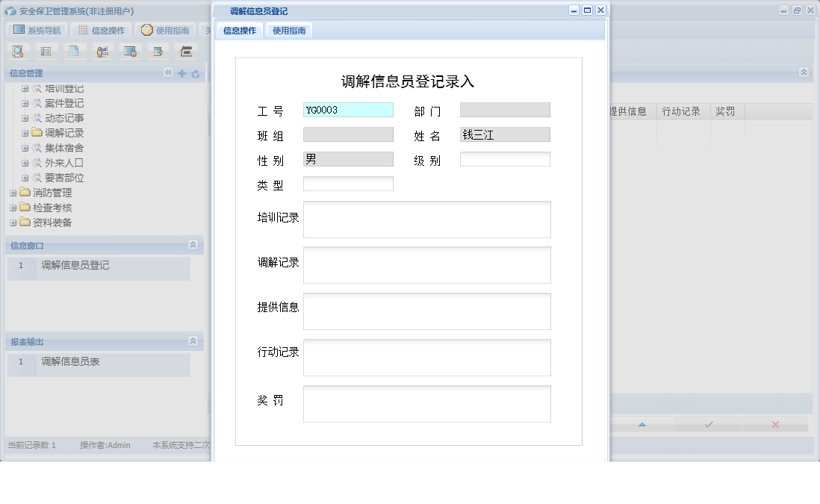Open the 系统导航 menu item
This screenshot has height=504, width=820.
[x=37, y=30]
